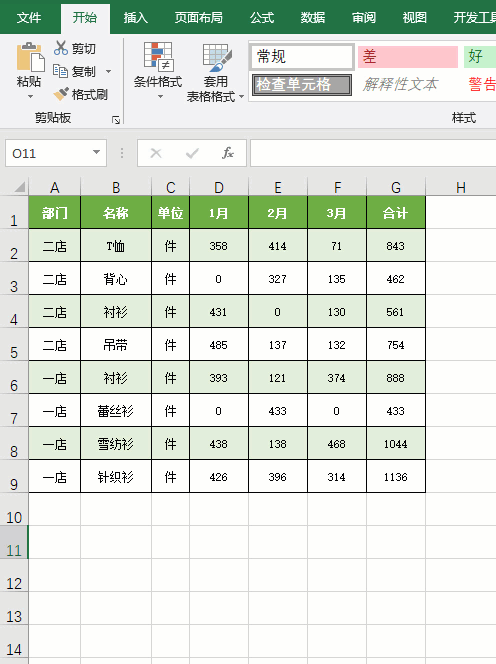This screenshot has height=664, width=496.
Task: Expand the Paste options arrow
Action: pos(30,97)
